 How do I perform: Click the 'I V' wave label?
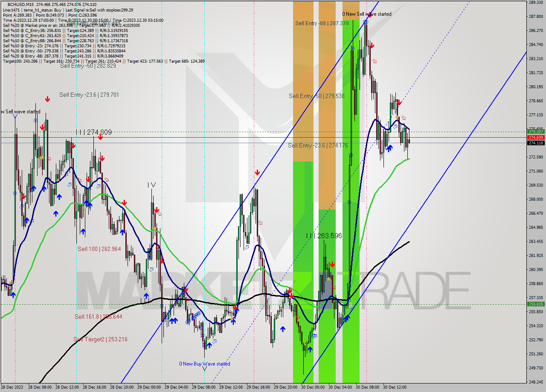pos(151,185)
